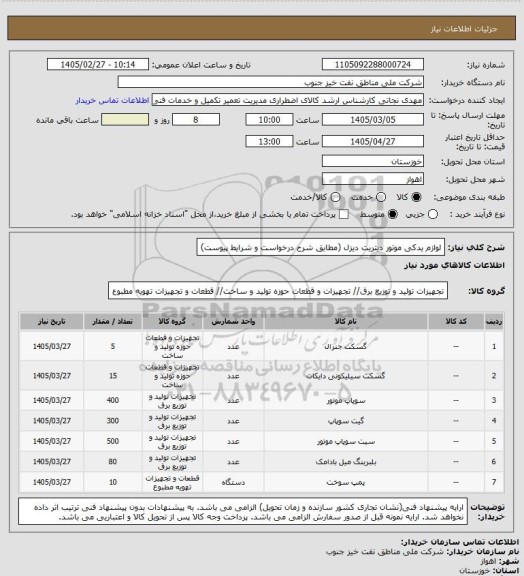The width and height of the screenshot is (524, 576).
Task: Select item name گسکت سیلیکونی دایکات
Action: [x=345, y=376]
